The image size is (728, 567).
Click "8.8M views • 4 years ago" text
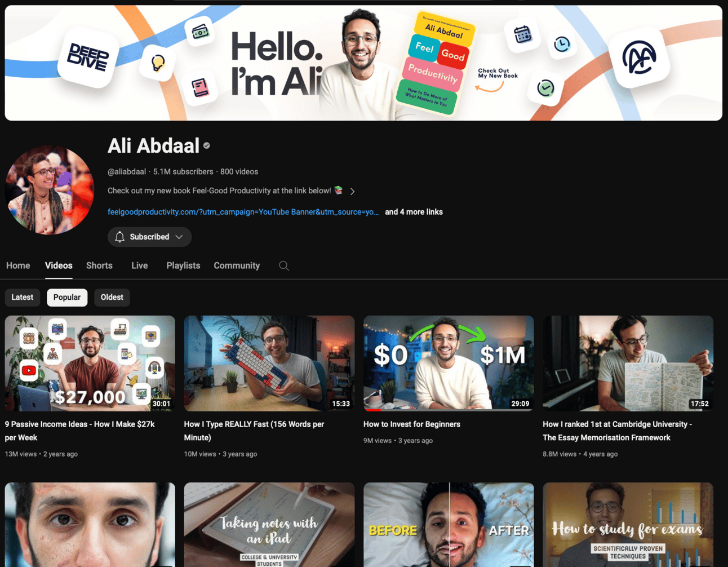coord(580,454)
